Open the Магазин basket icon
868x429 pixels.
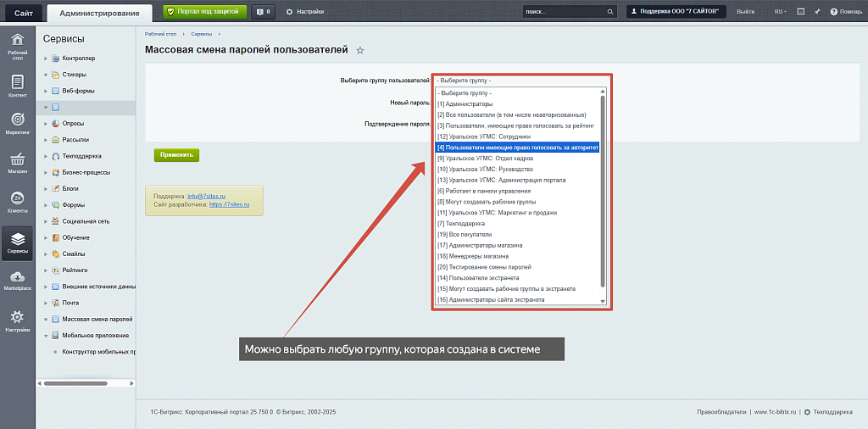pyautogui.click(x=17, y=162)
